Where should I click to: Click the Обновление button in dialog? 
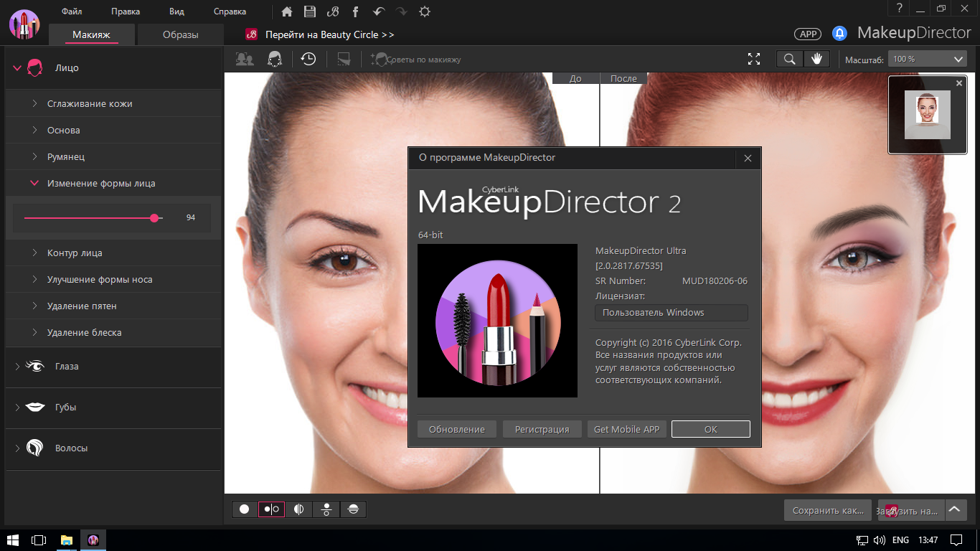(x=457, y=429)
